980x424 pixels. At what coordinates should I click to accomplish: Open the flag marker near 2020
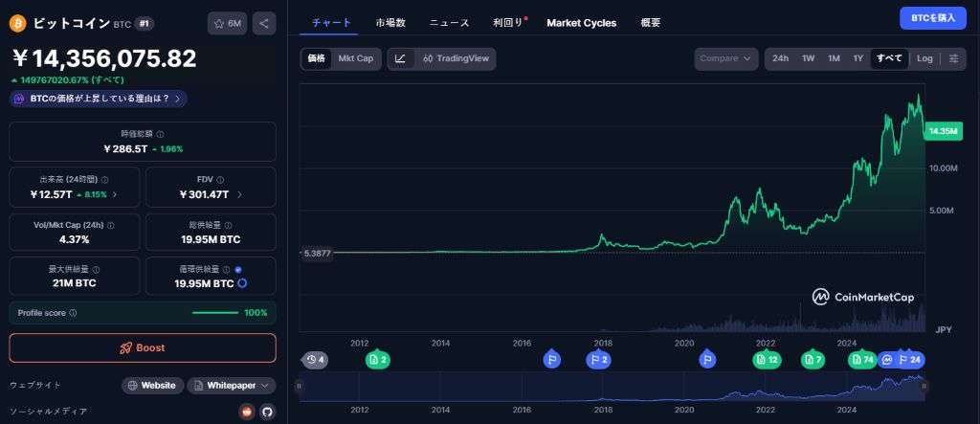[x=707, y=359]
